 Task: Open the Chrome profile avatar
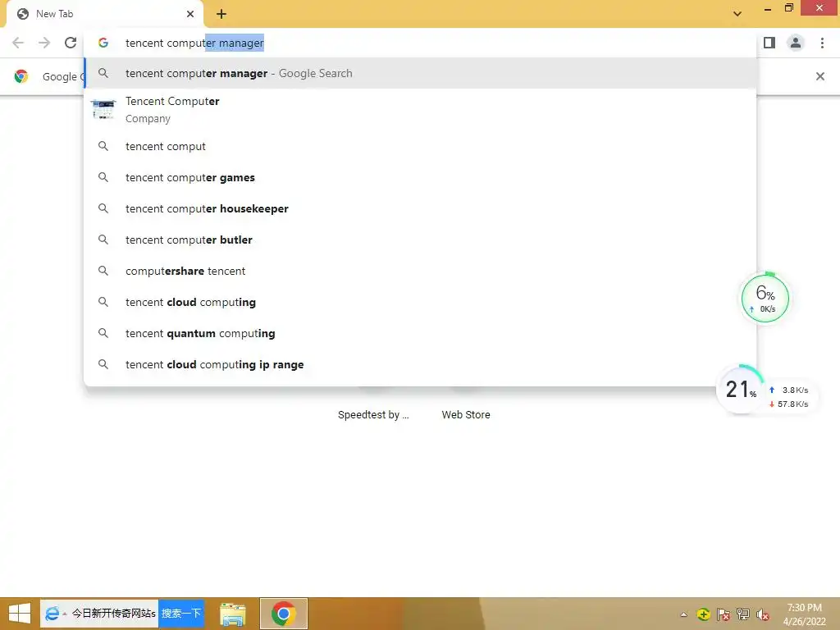click(796, 43)
